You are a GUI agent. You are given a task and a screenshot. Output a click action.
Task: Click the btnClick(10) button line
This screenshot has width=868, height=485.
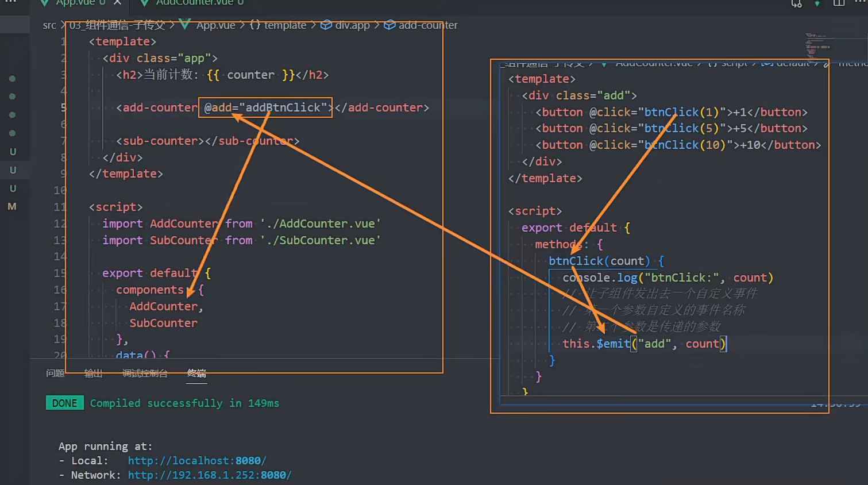678,145
